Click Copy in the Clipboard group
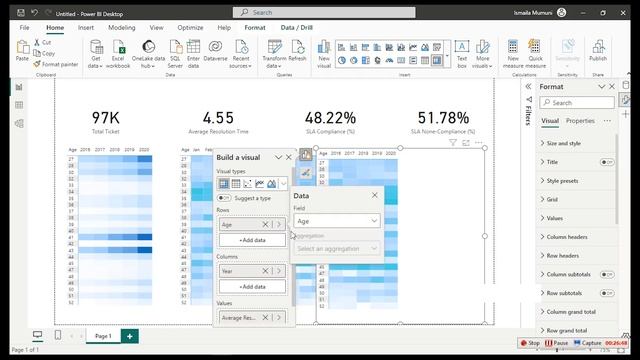 44,53
